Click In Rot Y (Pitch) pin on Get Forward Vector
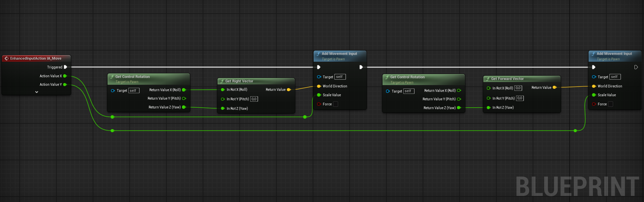 tap(489, 98)
